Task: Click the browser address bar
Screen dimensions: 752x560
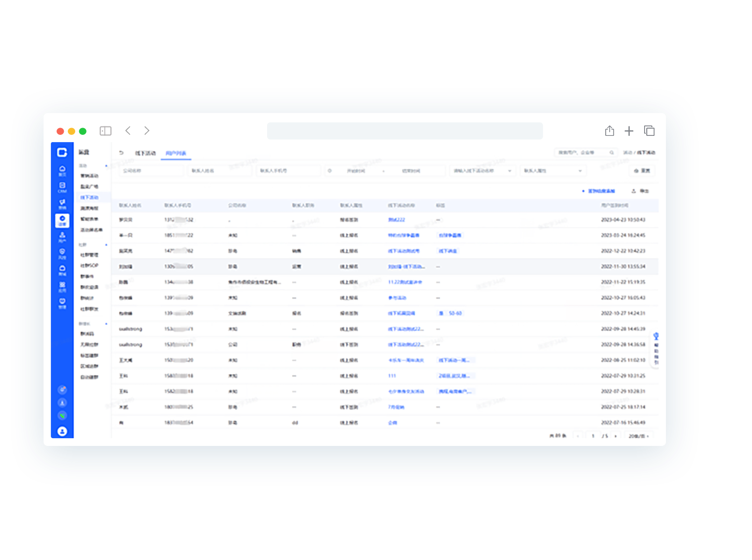Action: [405, 131]
